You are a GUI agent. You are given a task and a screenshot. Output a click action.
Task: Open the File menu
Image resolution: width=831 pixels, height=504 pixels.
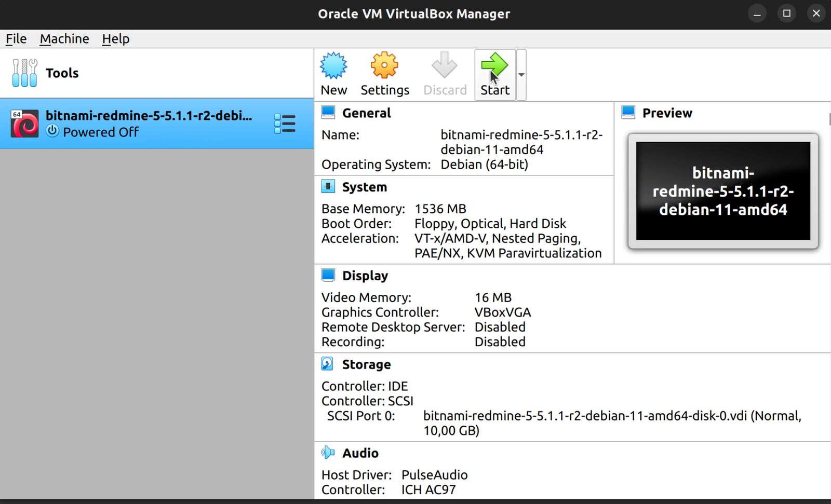click(16, 38)
